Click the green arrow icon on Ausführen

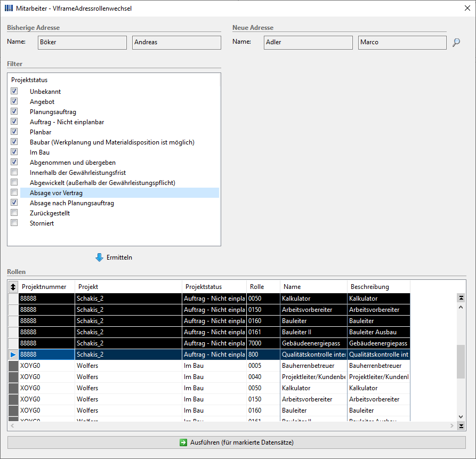click(183, 442)
